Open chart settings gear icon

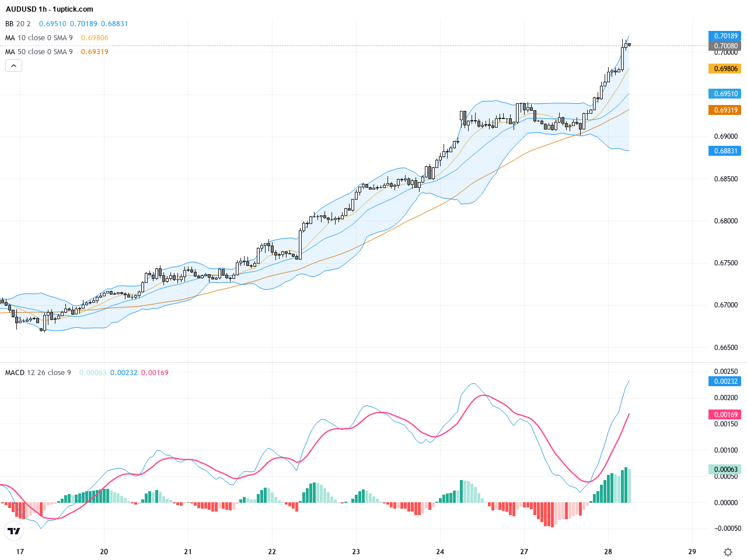(728, 552)
